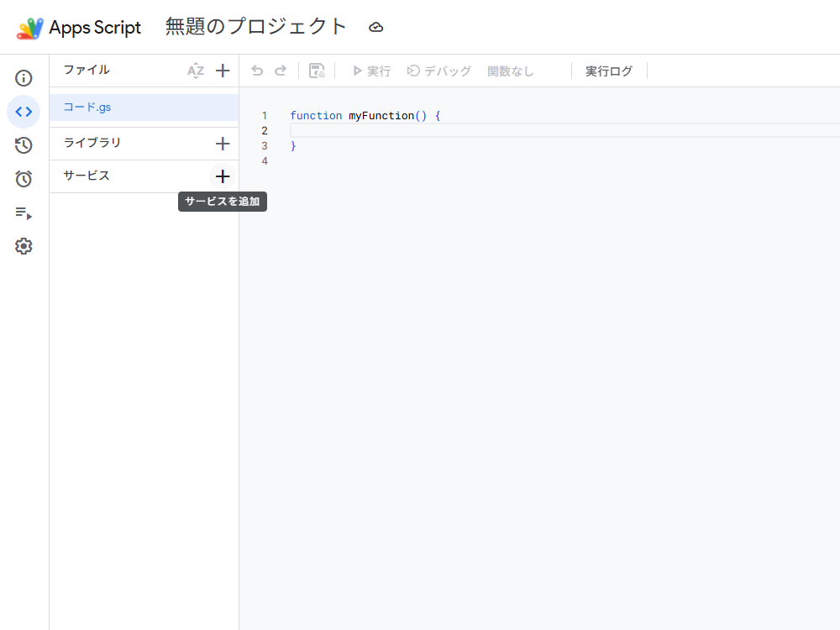Start debugging with デバッグ button
This screenshot has width=840, height=630.
pyautogui.click(x=438, y=71)
